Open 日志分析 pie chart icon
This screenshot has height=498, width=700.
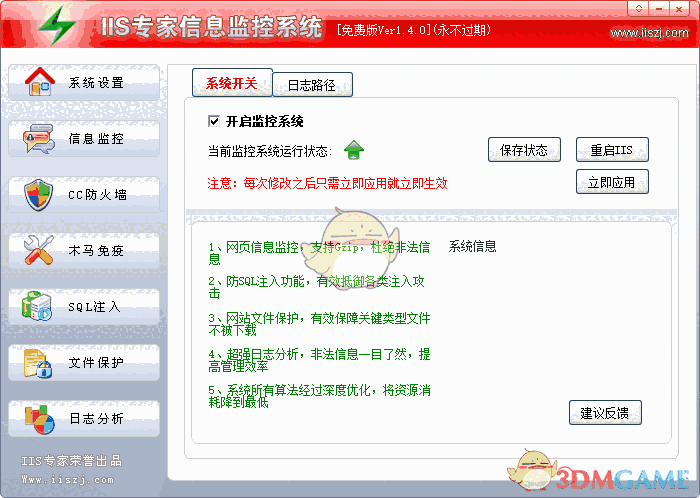39,419
